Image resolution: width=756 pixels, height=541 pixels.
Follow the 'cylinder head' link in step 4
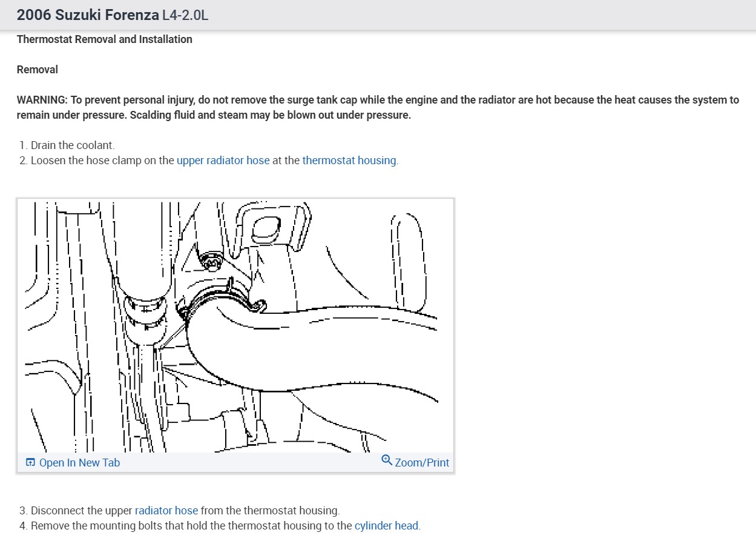(387, 526)
